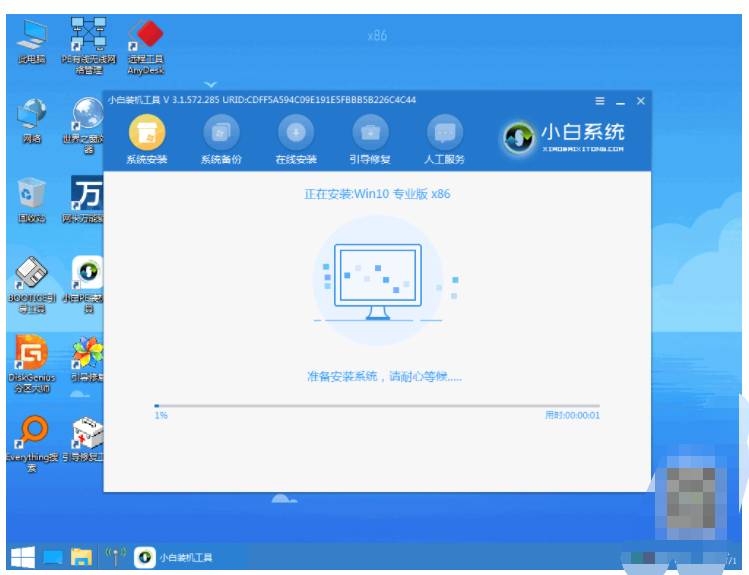The image size is (749, 575).
Task: Click the dropdown chevron above the window
Action: tap(211, 85)
